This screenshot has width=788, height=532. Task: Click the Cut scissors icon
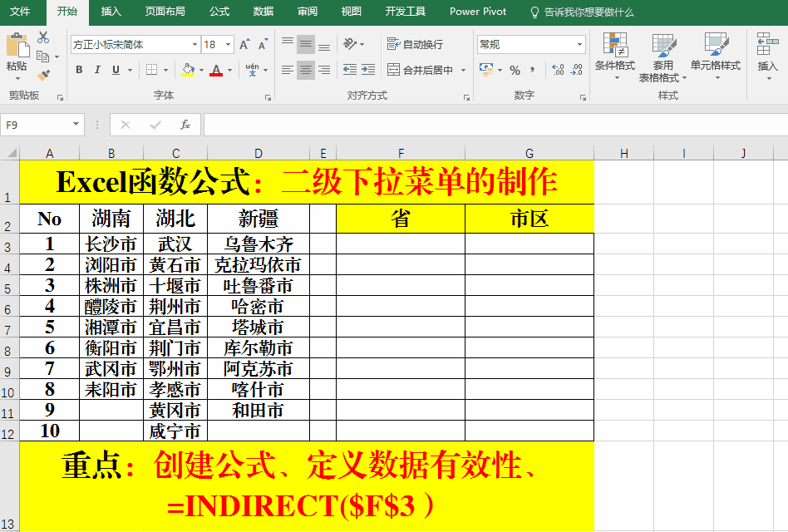click(x=43, y=37)
